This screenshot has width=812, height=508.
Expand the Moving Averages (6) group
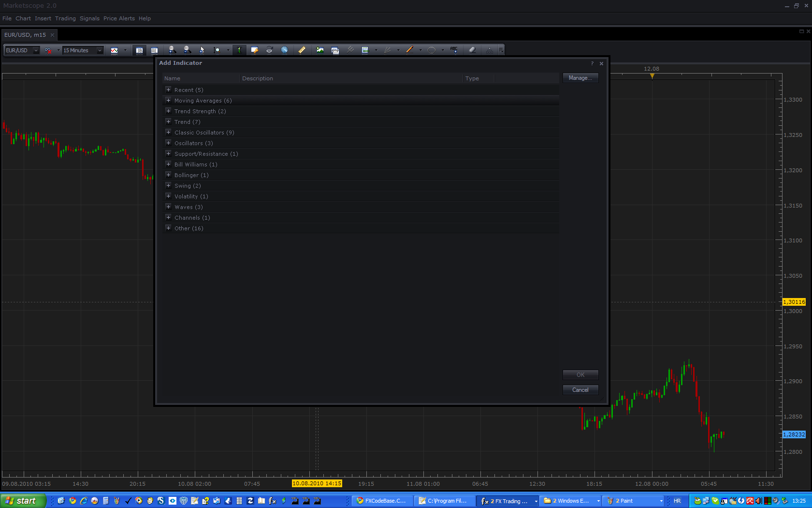click(168, 100)
